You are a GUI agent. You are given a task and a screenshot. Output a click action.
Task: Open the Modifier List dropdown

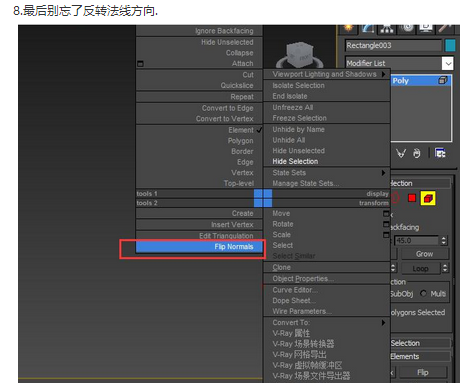448,63
